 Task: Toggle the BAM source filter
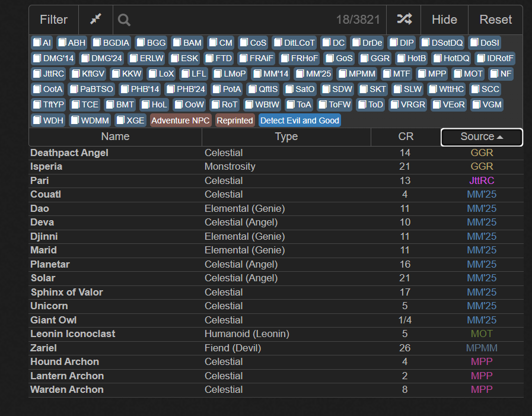(x=187, y=43)
